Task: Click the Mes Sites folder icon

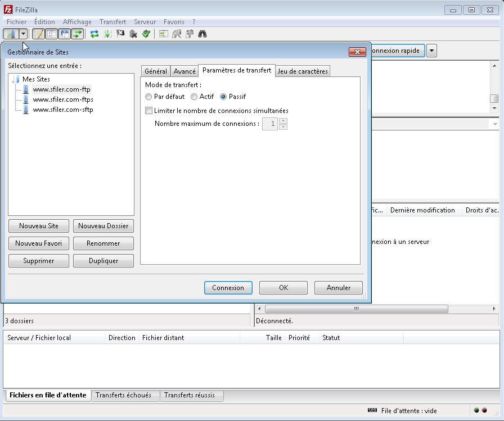Action: pyautogui.click(x=16, y=79)
